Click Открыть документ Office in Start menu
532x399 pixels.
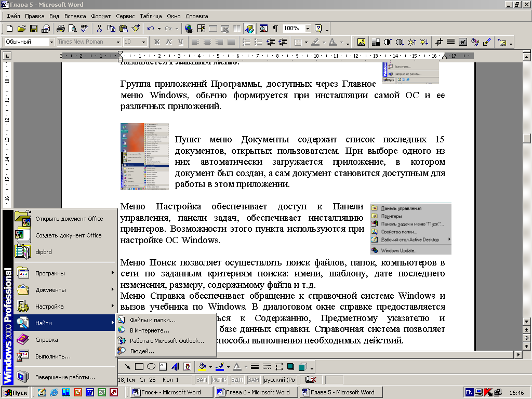[64, 219]
